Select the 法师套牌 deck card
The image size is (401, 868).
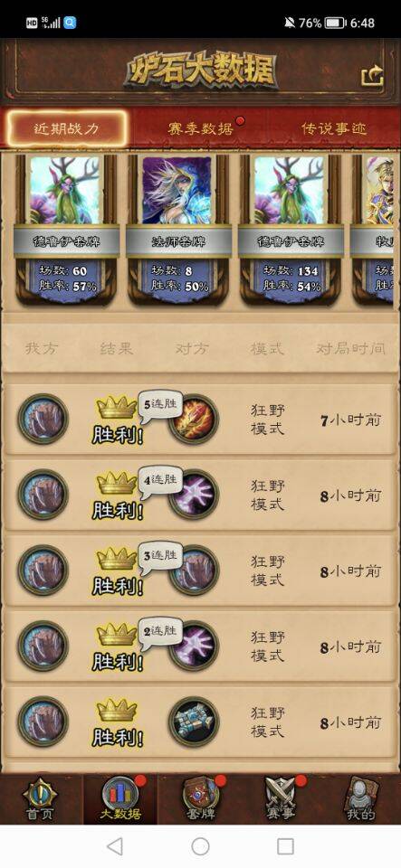(177, 229)
